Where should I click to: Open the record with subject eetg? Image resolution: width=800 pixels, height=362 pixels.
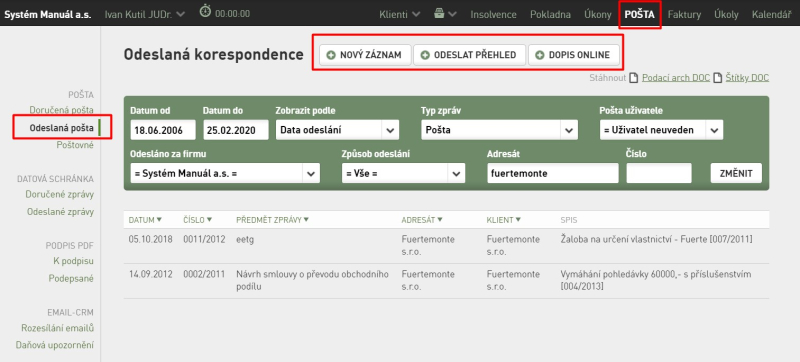click(x=245, y=239)
